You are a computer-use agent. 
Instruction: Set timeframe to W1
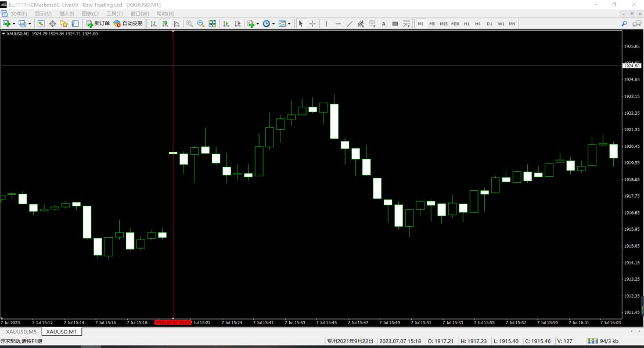(501, 24)
